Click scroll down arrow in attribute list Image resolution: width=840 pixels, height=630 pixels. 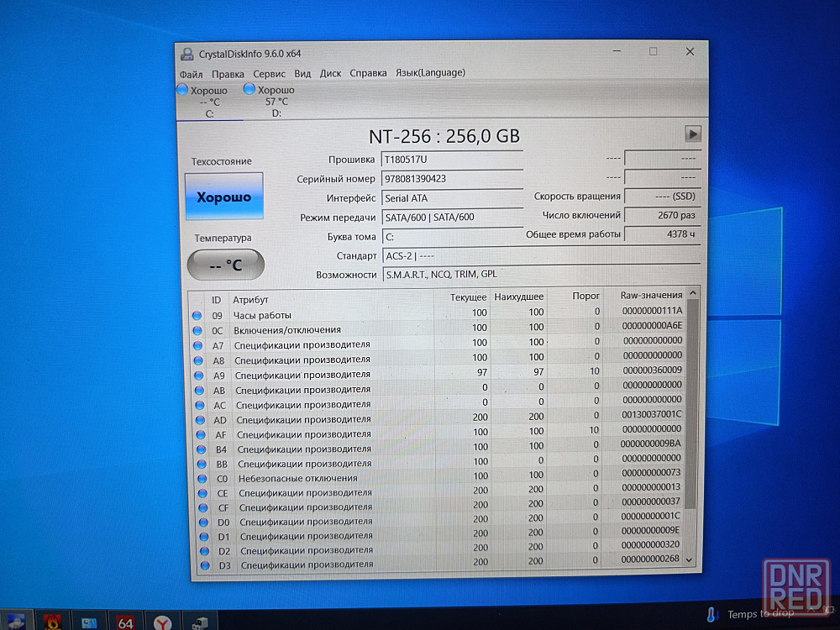coord(690,559)
